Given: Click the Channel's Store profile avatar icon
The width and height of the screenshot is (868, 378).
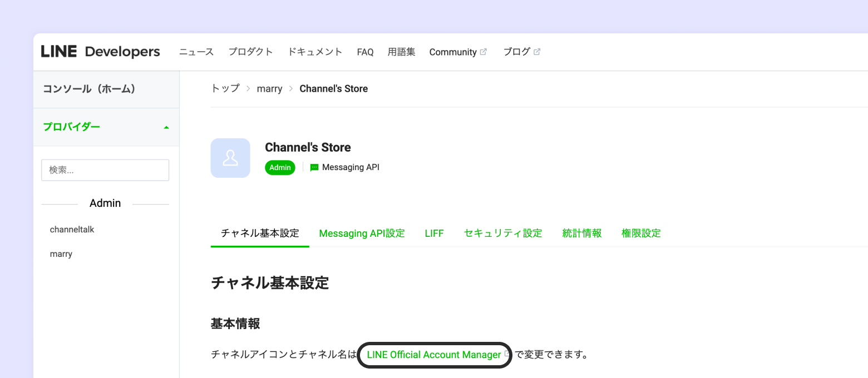Looking at the screenshot, I should (230, 158).
